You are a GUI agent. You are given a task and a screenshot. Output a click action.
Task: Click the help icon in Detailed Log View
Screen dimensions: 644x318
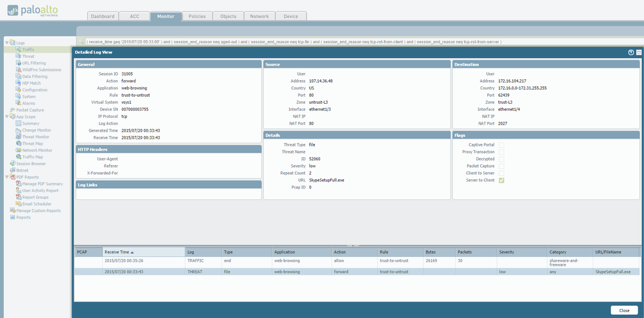tap(631, 52)
